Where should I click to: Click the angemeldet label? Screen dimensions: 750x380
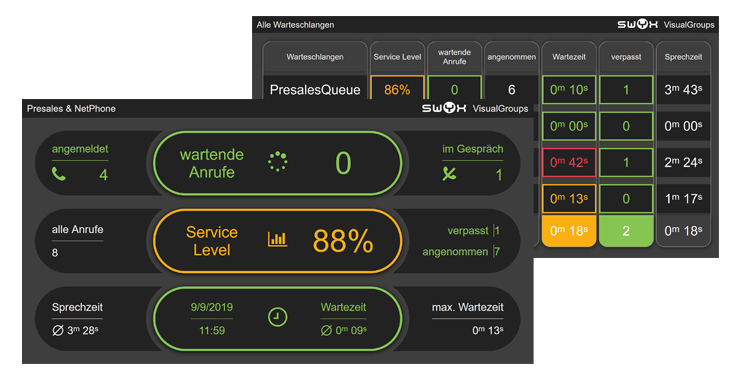pyautogui.click(x=80, y=149)
